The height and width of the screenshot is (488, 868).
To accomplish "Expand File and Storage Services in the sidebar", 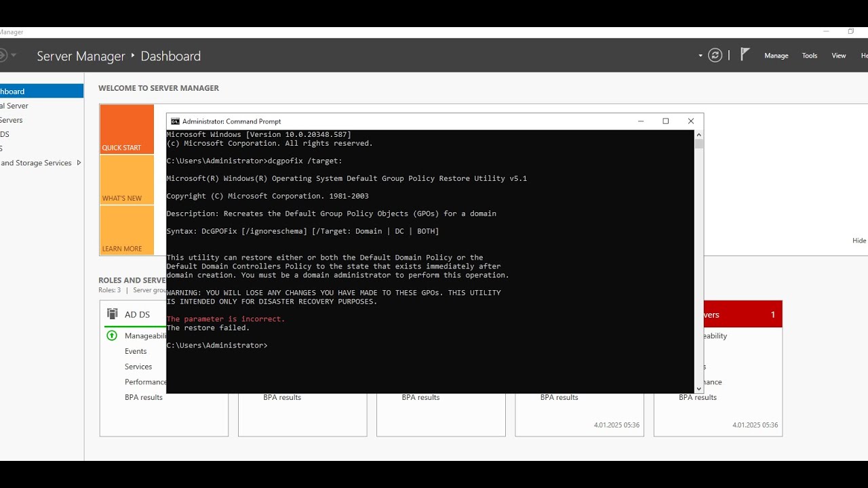I will tap(79, 163).
